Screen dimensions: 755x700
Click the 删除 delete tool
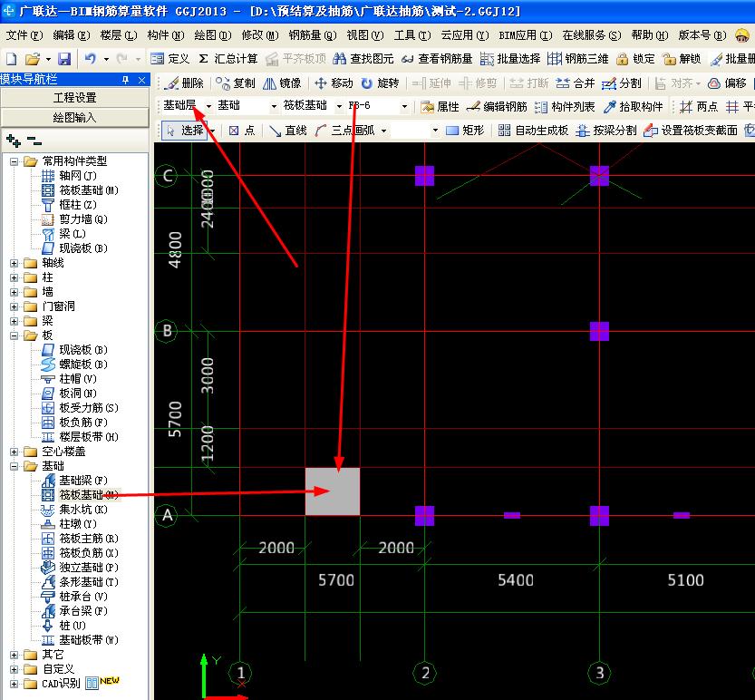click(183, 83)
